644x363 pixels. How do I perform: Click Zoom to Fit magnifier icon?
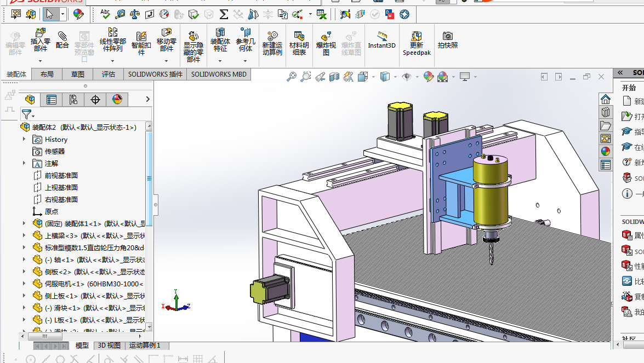tap(291, 77)
